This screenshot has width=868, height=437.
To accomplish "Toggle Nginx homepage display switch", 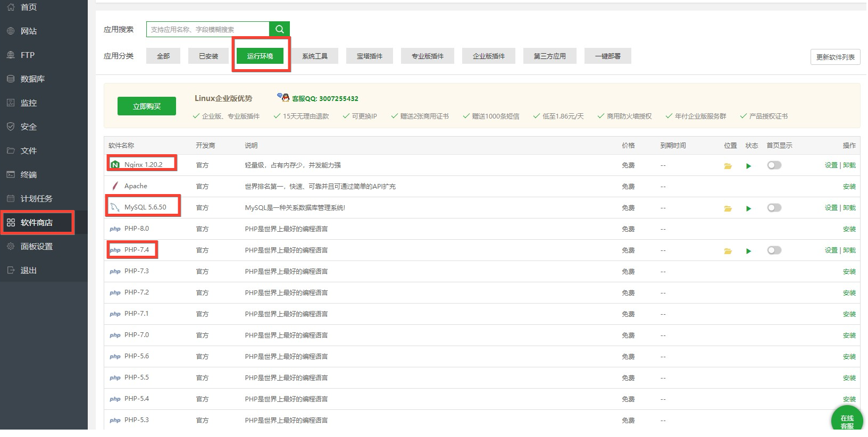I will 774,165.
